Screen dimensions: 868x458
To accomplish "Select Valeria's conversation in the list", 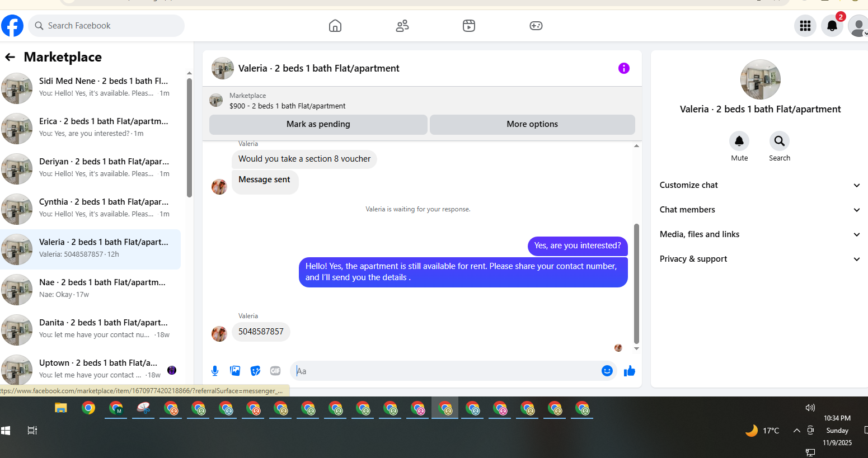I will pos(91,249).
